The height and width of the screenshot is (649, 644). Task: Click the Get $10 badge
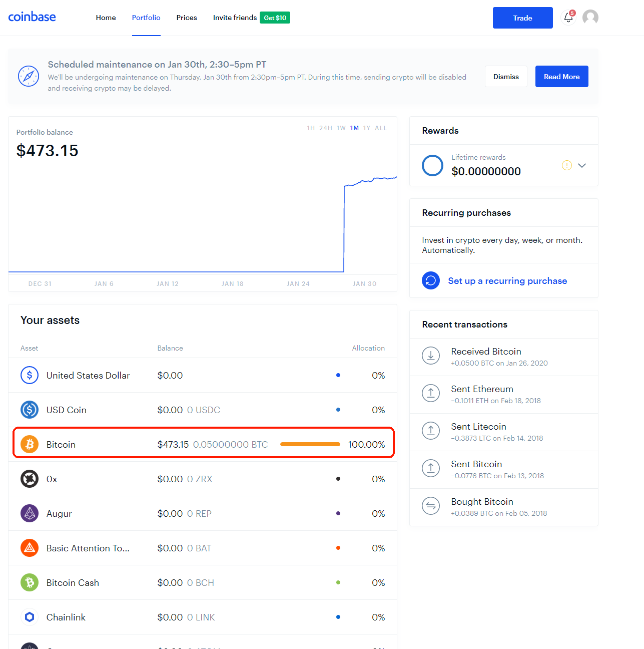click(275, 18)
